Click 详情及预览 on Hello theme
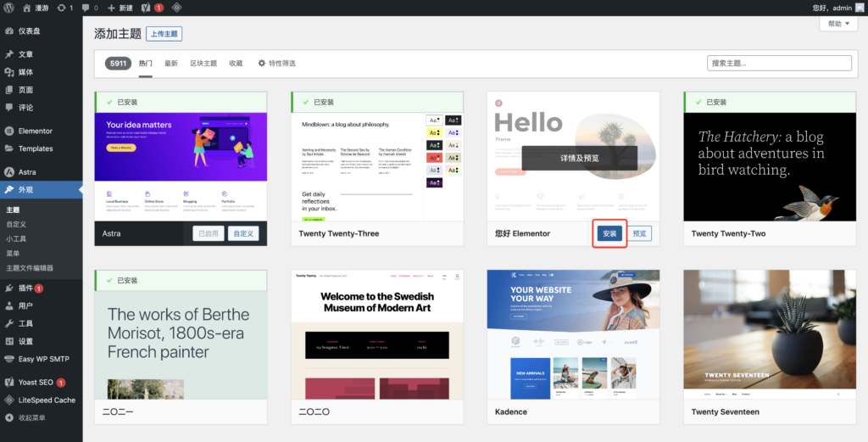The width and height of the screenshot is (868, 442). point(580,158)
